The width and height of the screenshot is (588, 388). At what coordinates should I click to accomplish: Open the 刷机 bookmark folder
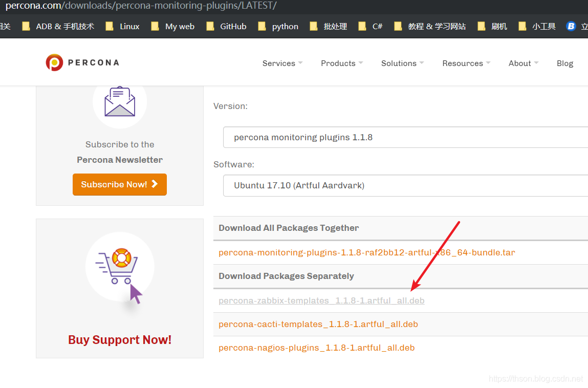[x=492, y=26]
